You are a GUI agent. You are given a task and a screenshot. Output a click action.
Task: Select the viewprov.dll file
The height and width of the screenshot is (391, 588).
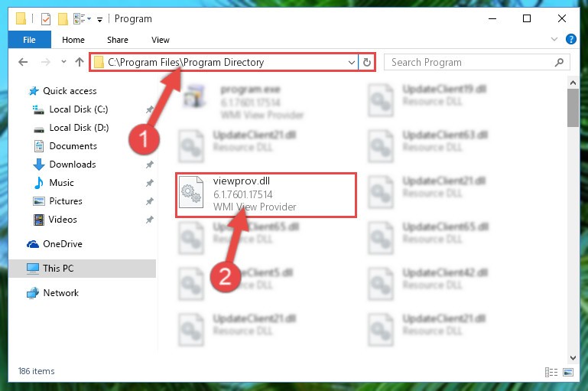point(266,195)
